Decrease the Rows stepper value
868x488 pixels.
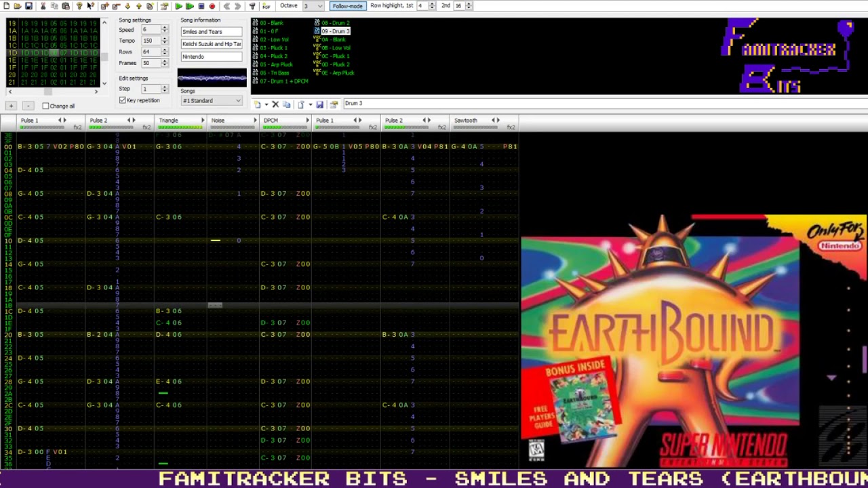(x=164, y=54)
